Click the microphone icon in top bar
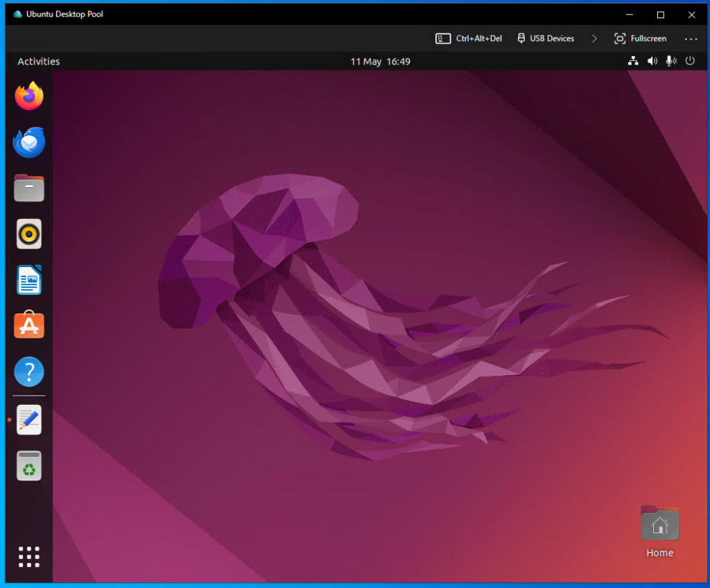 (x=671, y=61)
